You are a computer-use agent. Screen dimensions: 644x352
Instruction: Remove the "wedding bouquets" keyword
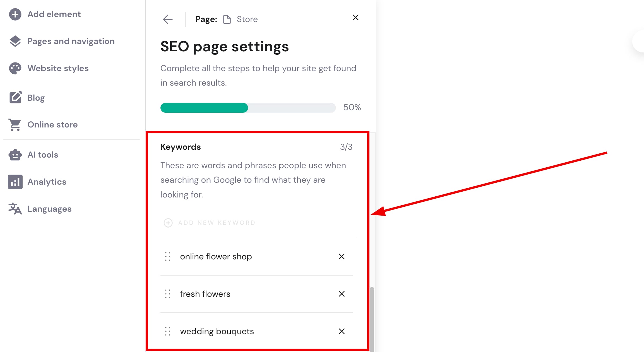tap(342, 331)
